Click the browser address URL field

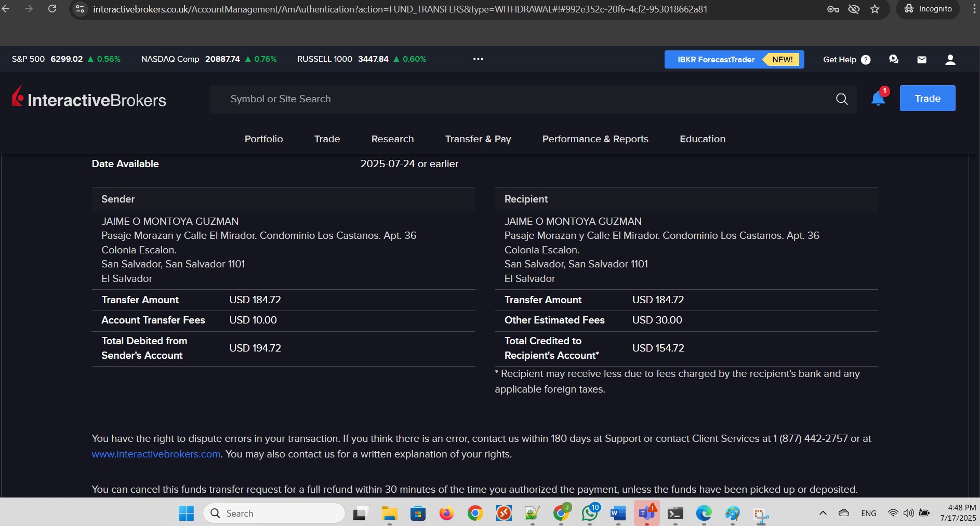pos(400,9)
